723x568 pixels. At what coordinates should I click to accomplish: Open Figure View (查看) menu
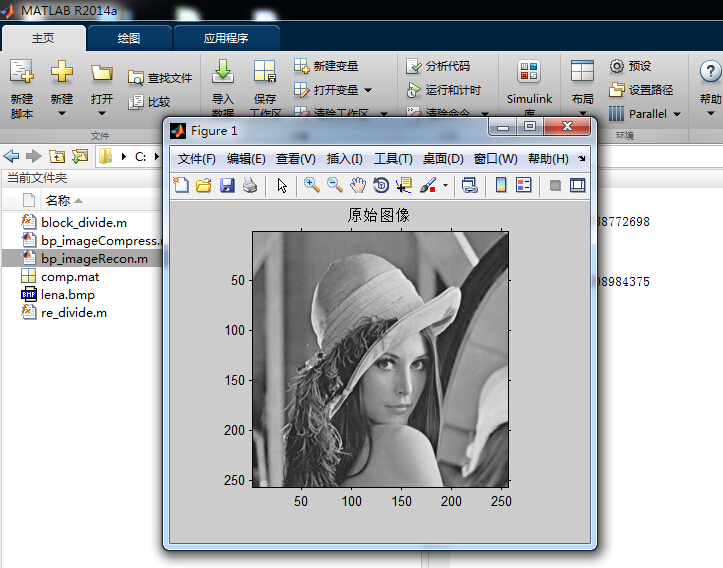click(x=296, y=159)
